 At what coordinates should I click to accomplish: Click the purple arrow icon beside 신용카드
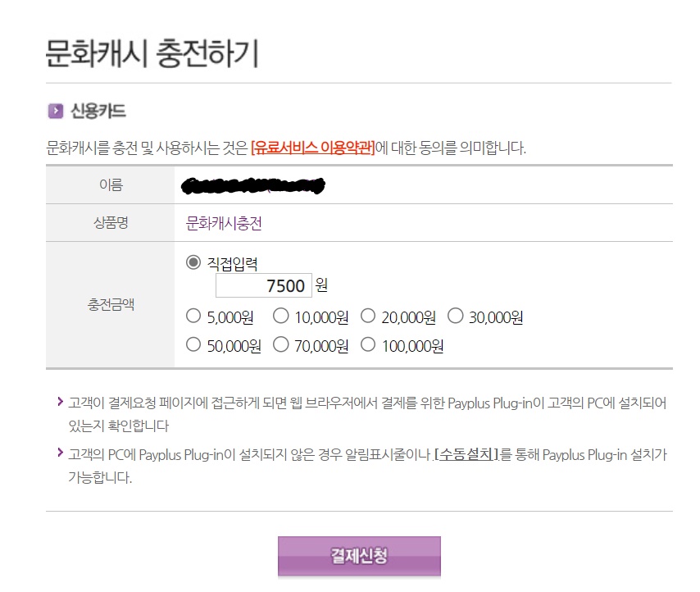[x=56, y=111]
